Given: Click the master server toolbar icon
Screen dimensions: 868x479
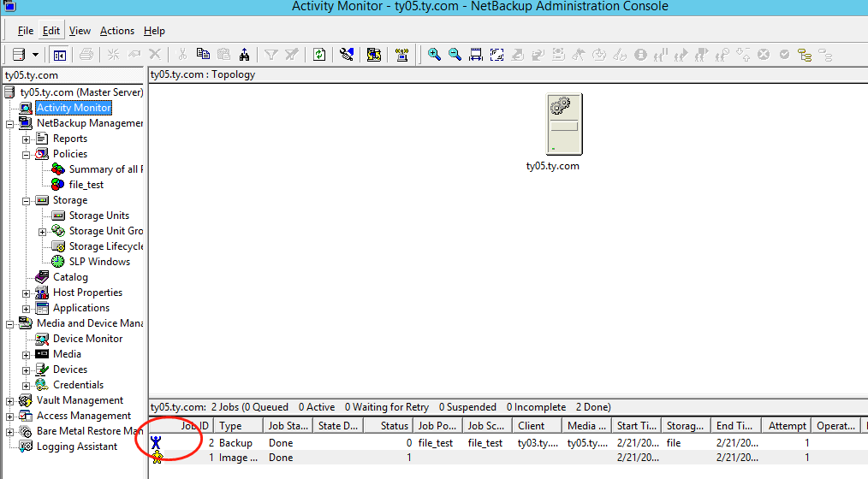Looking at the screenshot, I should 19,55.
